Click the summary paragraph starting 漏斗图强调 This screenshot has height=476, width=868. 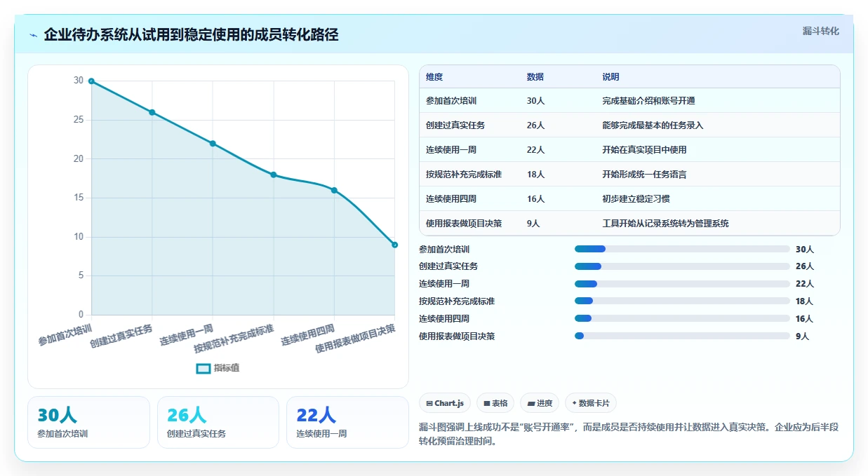tap(629, 434)
